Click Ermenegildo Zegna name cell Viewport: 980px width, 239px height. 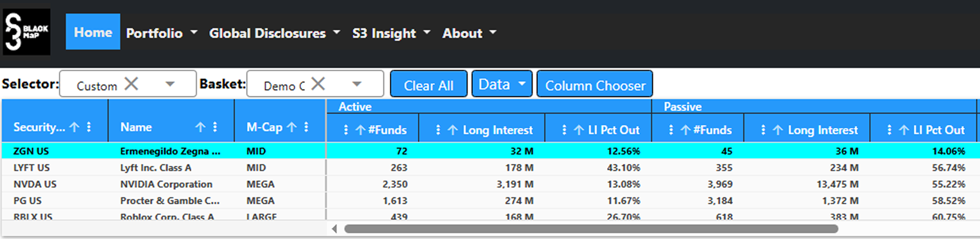pos(170,151)
